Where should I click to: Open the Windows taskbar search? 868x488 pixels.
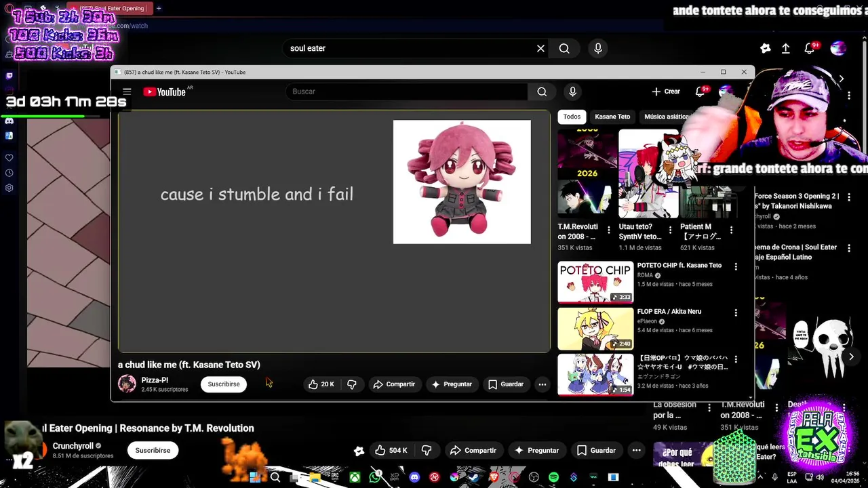click(x=275, y=477)
